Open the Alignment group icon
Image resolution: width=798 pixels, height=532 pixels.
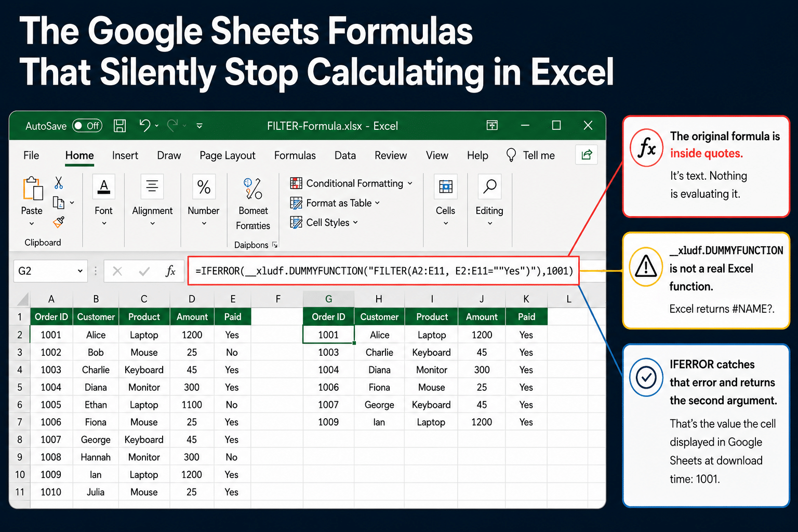pyautogui.click(x=152, y=187)
